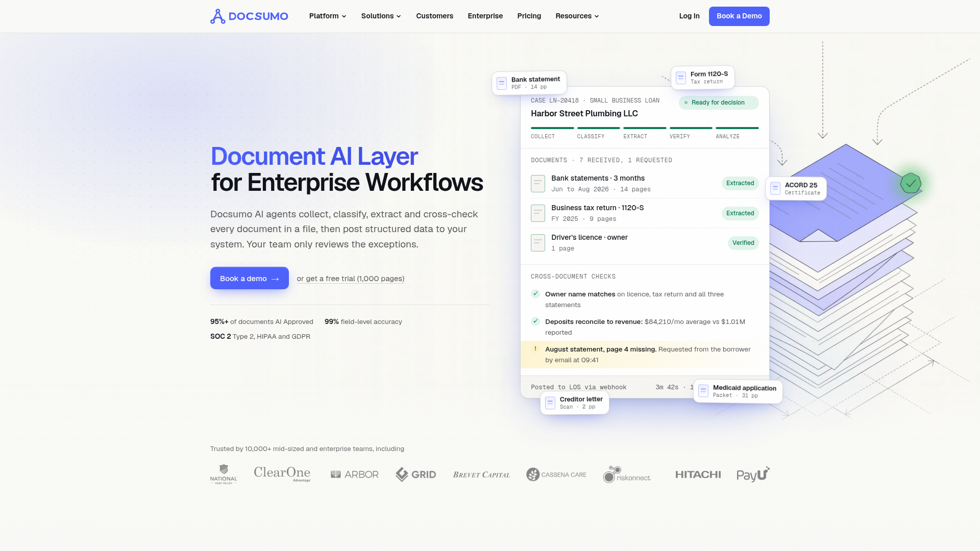
Task: Click the header Book a Demo button
Action: coord(739,16)
